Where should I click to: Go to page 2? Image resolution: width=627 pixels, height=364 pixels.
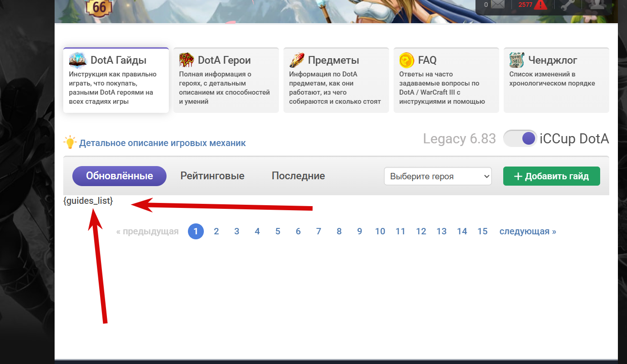216,231
